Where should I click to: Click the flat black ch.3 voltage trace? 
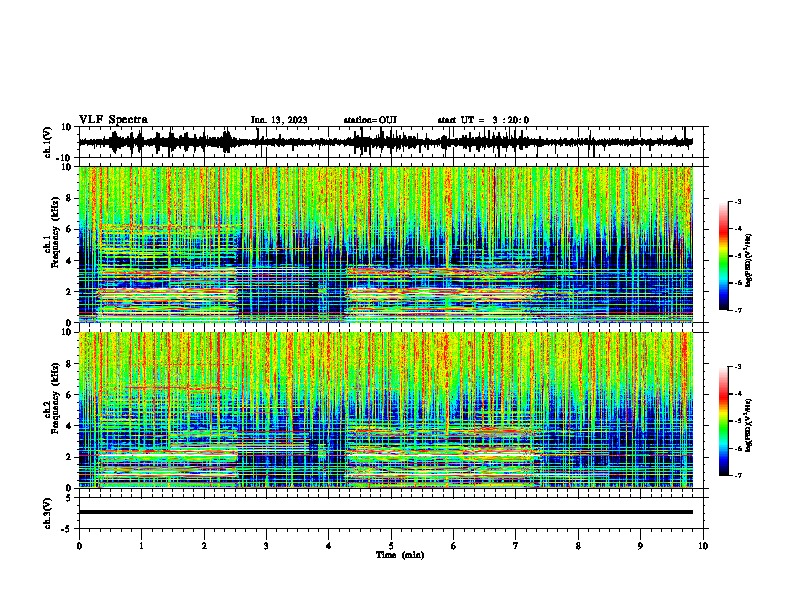coord(385,512)
